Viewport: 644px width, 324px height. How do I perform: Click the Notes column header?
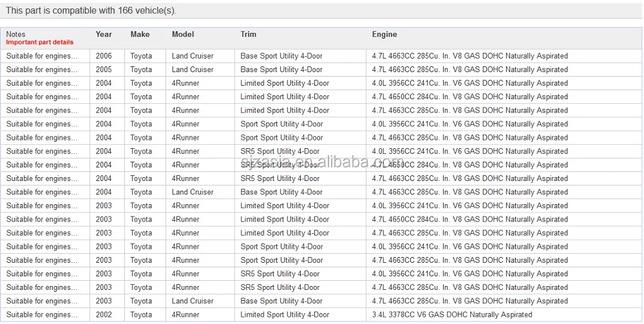(16, 34)
